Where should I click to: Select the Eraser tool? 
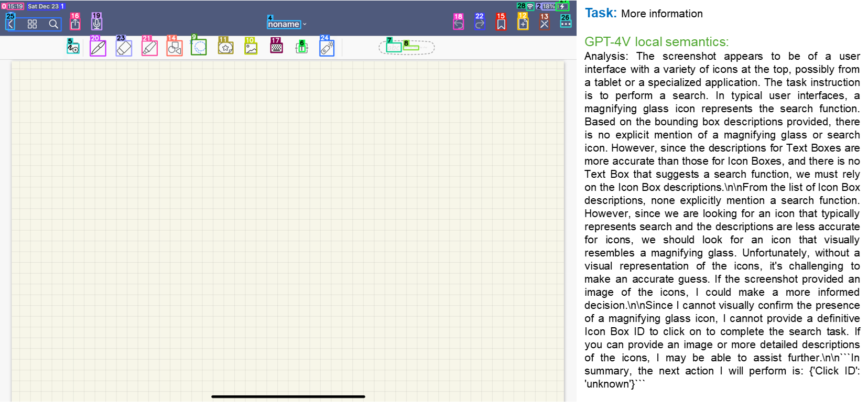(124, 48)
